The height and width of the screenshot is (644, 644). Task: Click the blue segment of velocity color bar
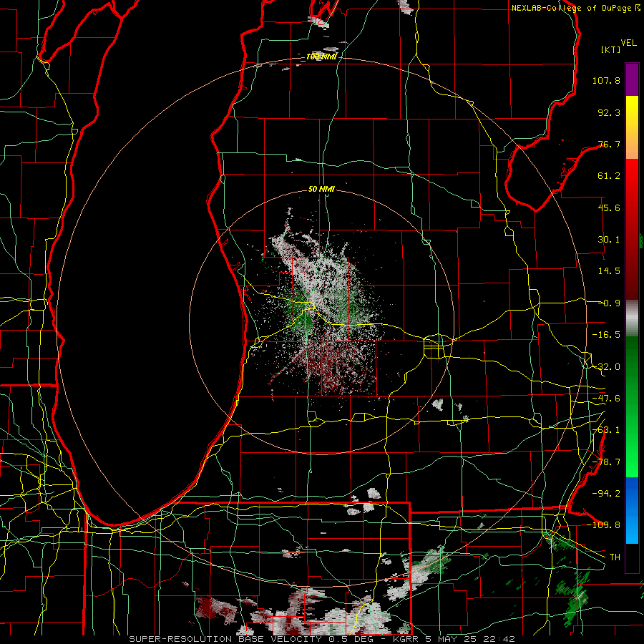[x=632, y=510]
